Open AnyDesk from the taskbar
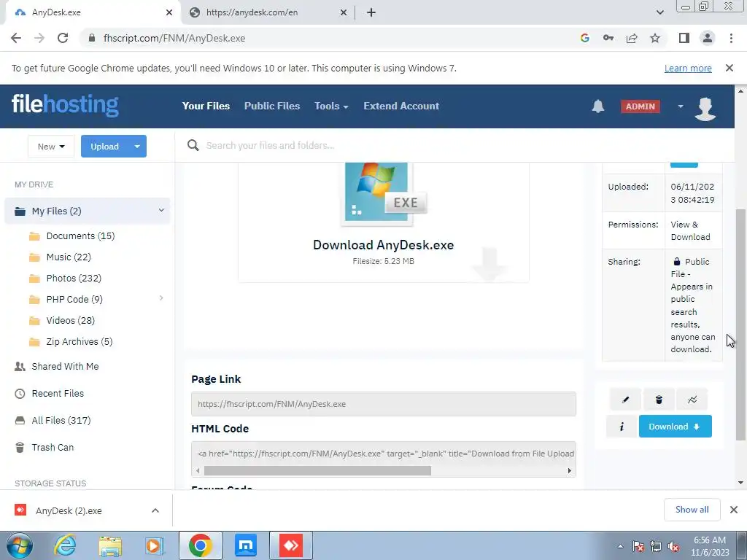 pos(291,545)
